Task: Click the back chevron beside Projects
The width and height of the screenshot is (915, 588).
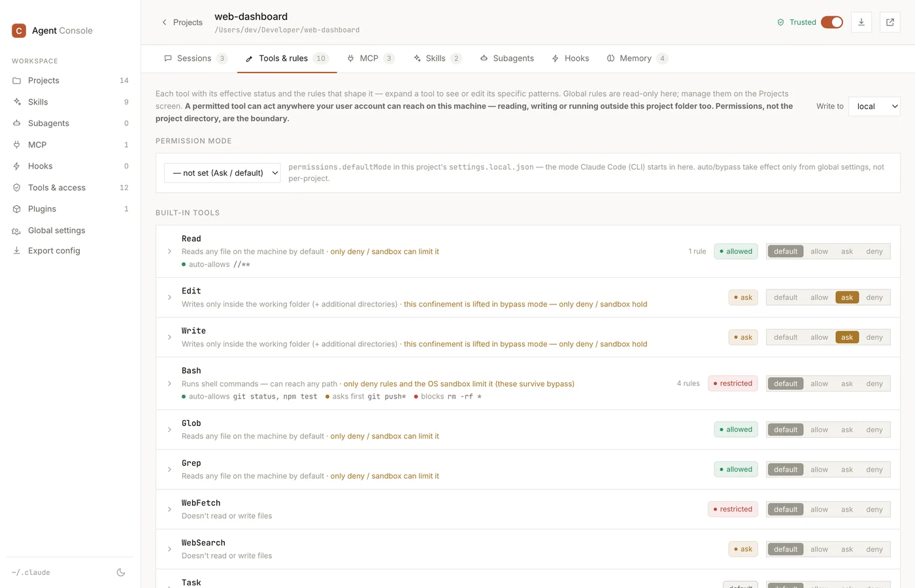Action: coord(164,22)
